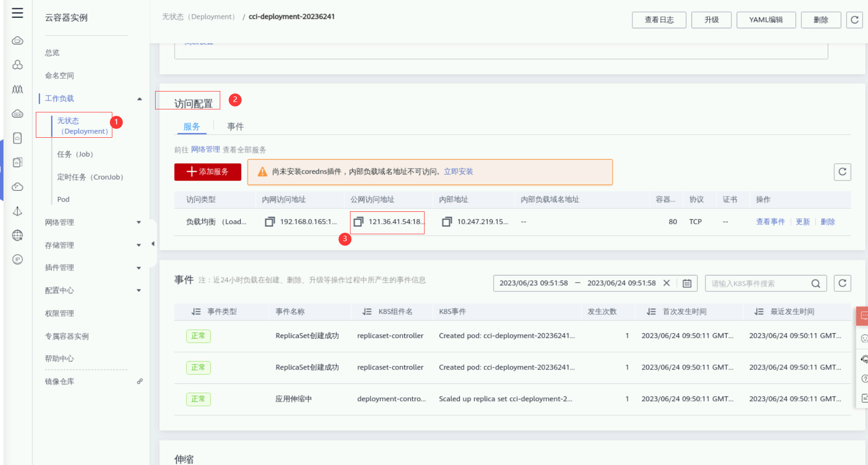The width and height of the screenshot is (868, 465).
Task: Sort events by 最近发生时间
Action: (x=759, y=312)
